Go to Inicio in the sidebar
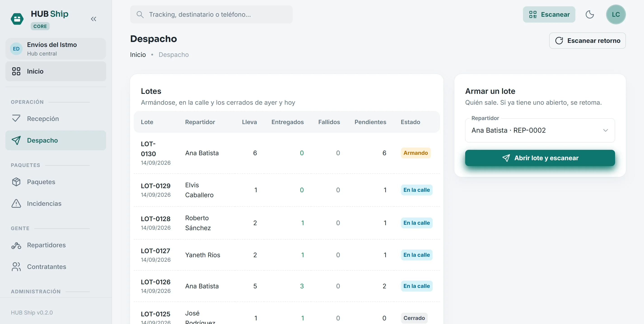 click(x=56, y=71)
